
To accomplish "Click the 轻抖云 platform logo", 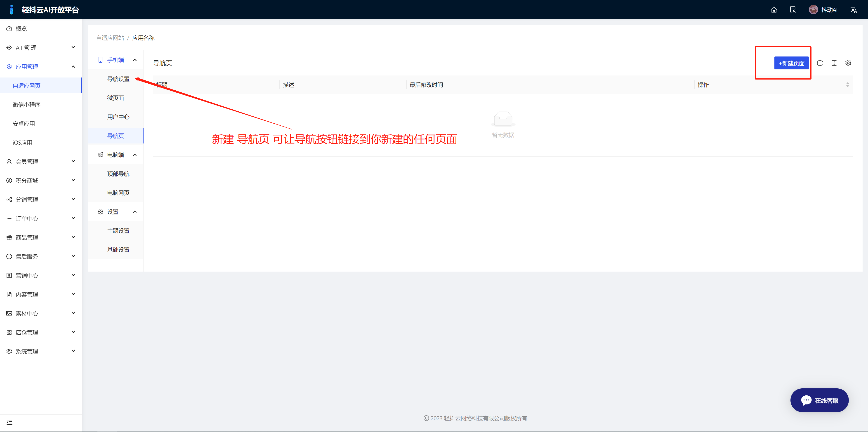I will (x=12, y=10).
